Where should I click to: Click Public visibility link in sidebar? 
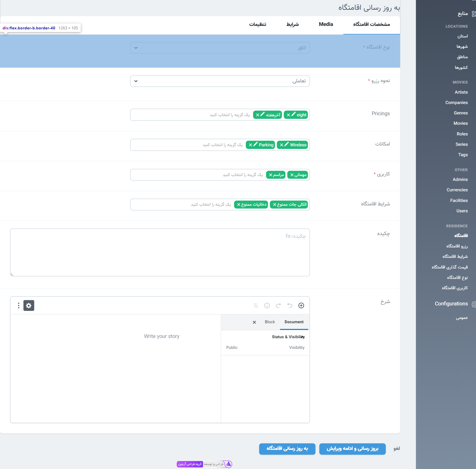(232, 348)
